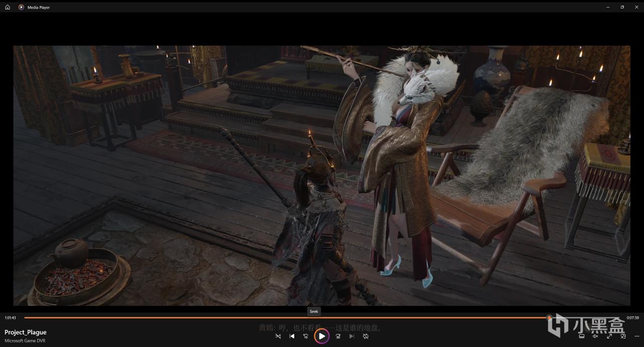Skip back 10 seconds
Image resolution: width=644 pixels, height=347 pixels.
coord(305,336)
